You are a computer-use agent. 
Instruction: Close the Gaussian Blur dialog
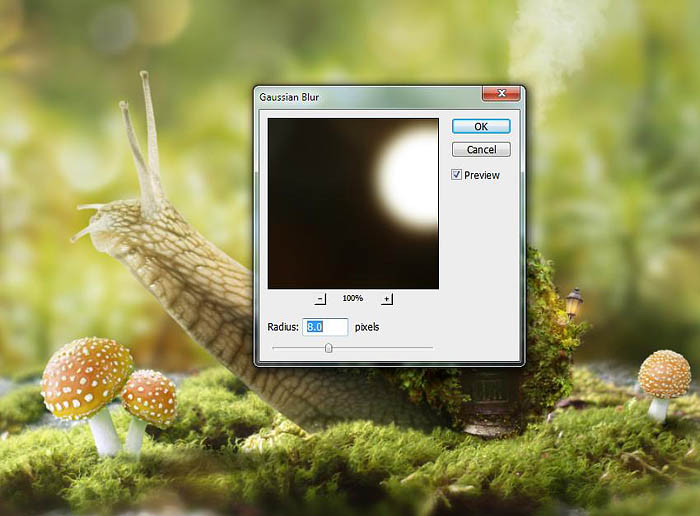(500, 95)
